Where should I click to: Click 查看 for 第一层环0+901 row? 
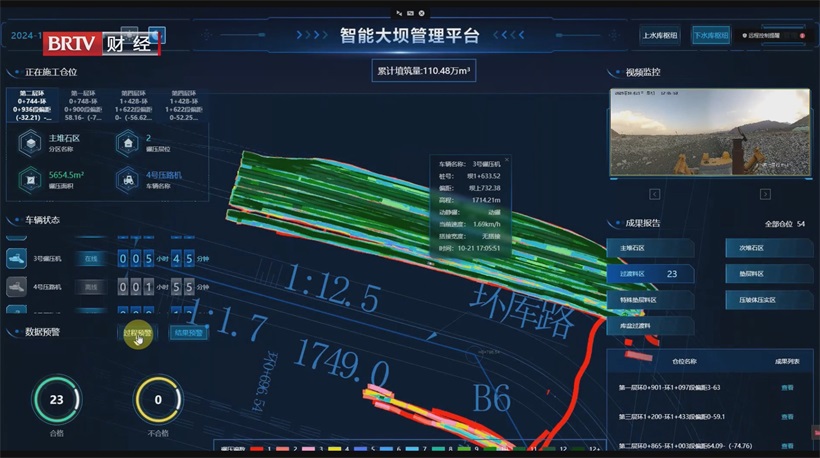787,387
